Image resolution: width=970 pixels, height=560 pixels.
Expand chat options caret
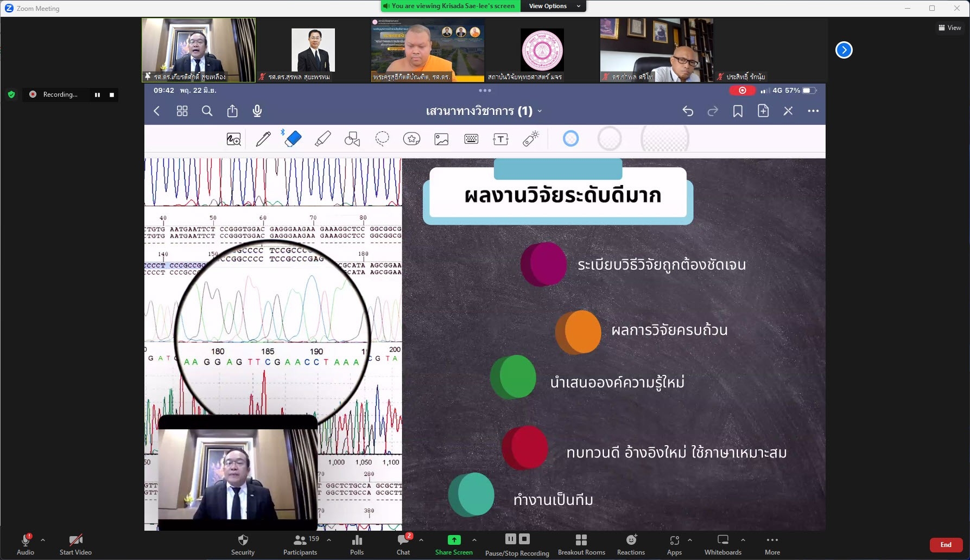pos(421,540)
